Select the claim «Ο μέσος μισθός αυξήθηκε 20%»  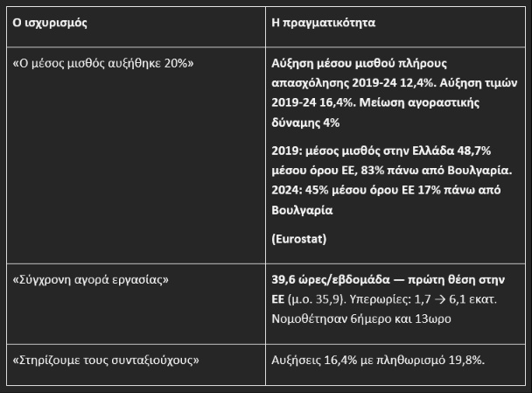(x=103, y=64)
